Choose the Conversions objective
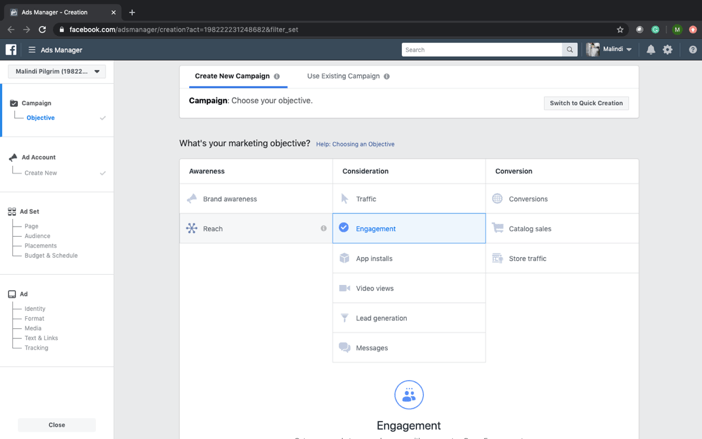The width and height of the screenshot is (702, 439). pos(528,199)
